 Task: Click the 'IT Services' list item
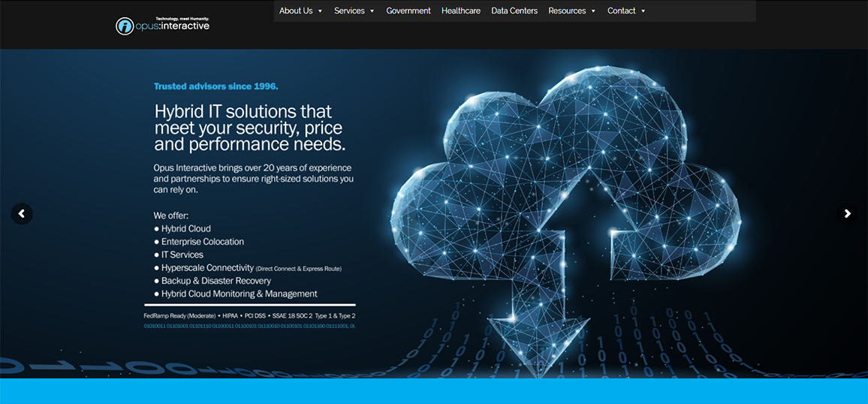click(178, 255)
